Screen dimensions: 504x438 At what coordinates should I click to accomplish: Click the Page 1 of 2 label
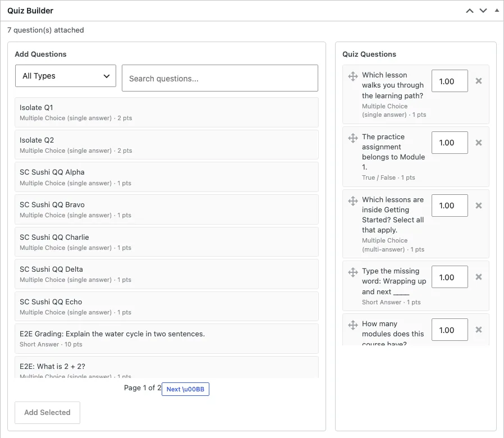(143, 388)
